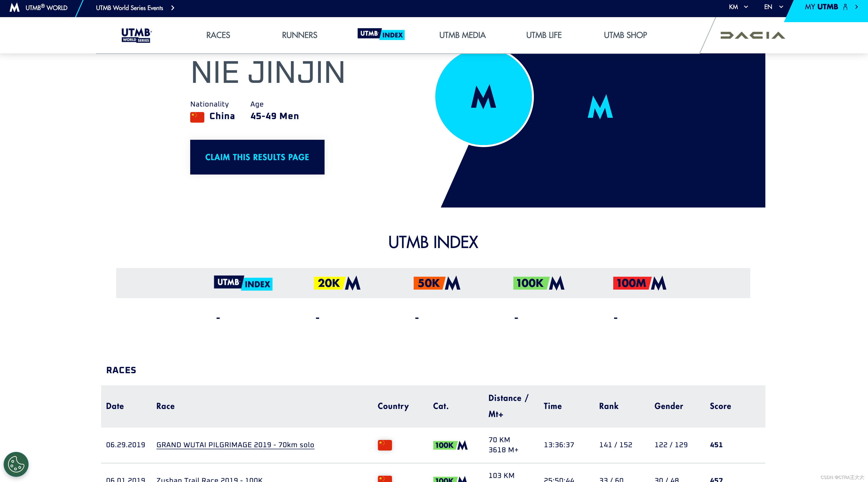Open UTMB MEDIA menu
This screenshot has width=868, height=482.
pyautogui.click(x=462, y=35)
